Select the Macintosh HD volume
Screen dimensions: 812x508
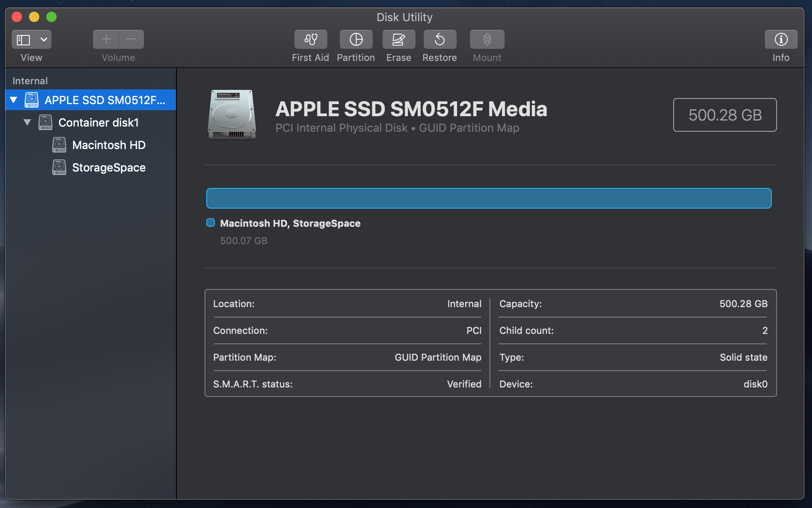90,145
